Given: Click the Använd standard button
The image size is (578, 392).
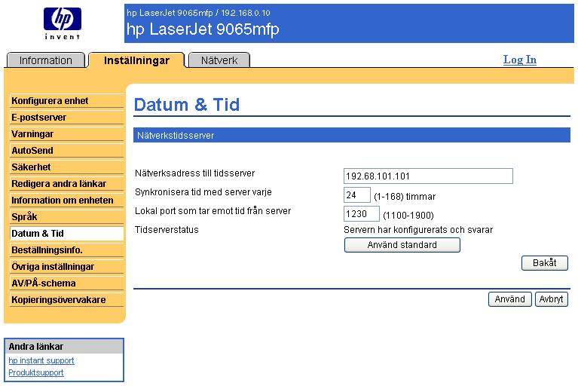Looking at the screenshot, I should coord(402,245).
